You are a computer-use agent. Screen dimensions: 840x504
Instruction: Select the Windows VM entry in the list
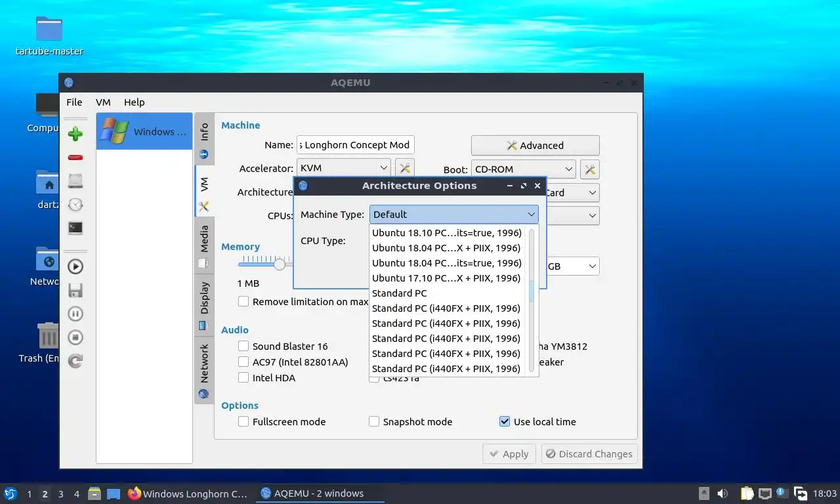(x=144, y=131)
